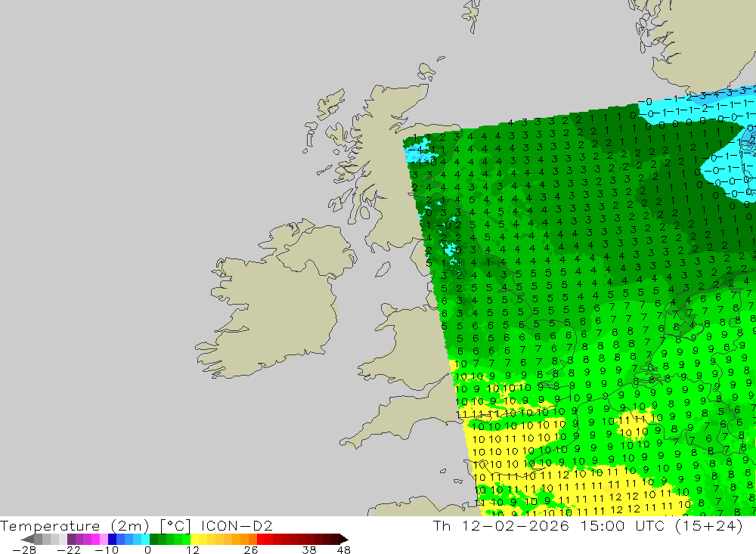Click the "[°C]" unit label
The height and width of the screenshot is (554, 756).
coord(175,525)
